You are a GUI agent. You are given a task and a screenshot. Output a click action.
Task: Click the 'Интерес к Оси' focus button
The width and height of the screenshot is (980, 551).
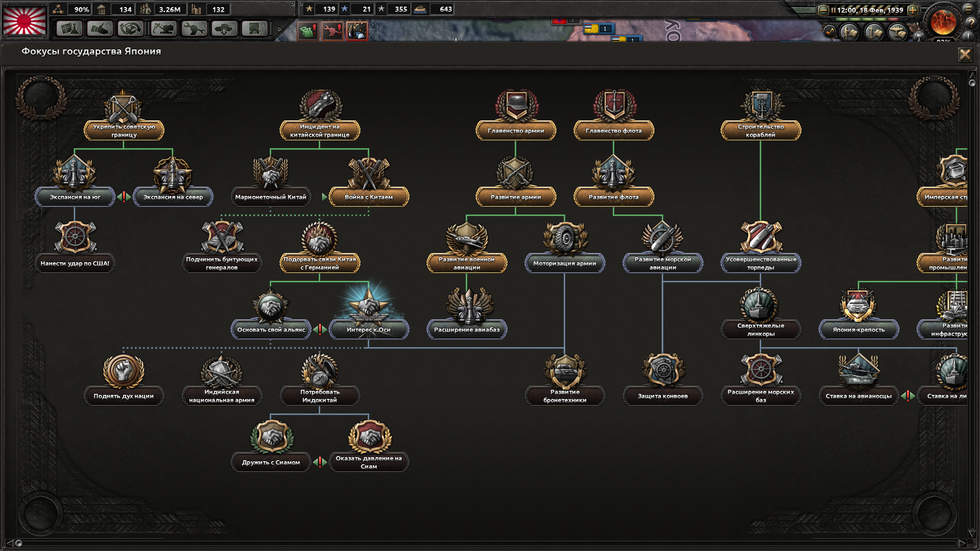pos(369,330)
